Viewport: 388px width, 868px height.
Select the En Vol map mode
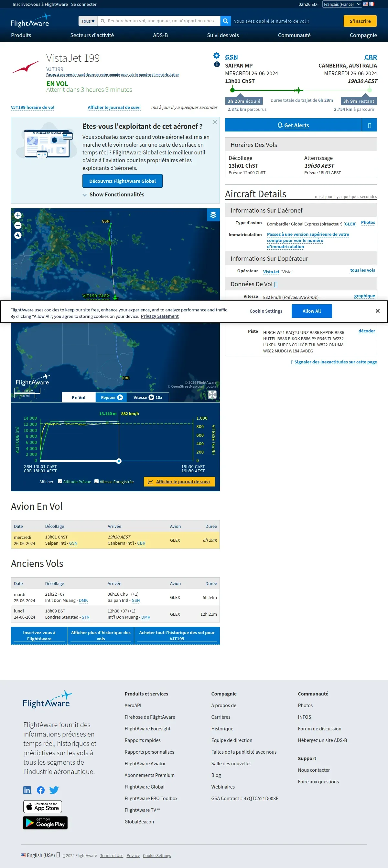79,398
